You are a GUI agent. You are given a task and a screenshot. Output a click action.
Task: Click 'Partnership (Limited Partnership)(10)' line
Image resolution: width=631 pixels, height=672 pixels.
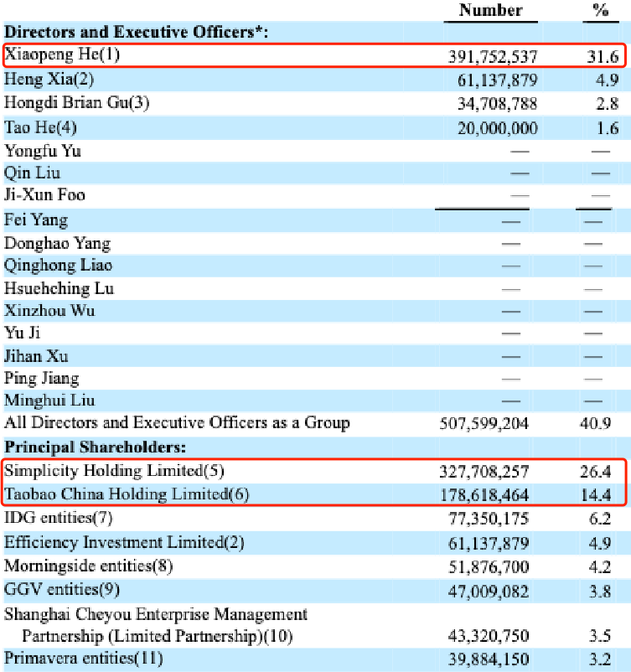pyautogui.click(x=158, y=637)
